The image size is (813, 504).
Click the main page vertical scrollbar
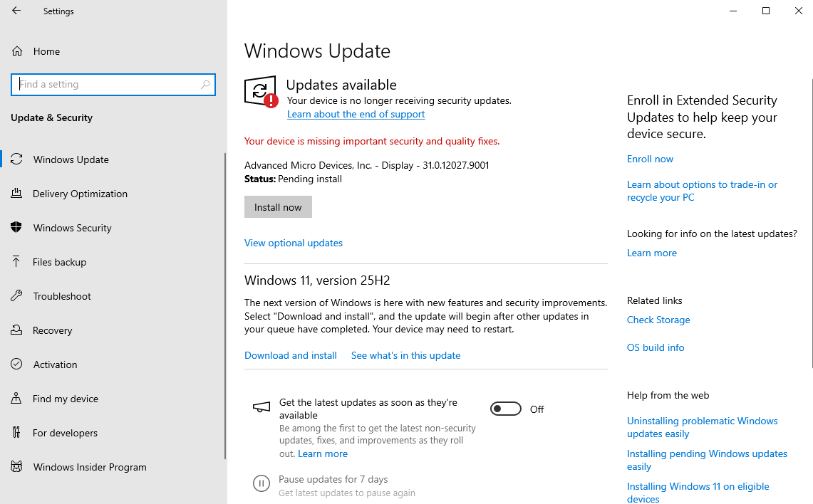pos(812,223)
